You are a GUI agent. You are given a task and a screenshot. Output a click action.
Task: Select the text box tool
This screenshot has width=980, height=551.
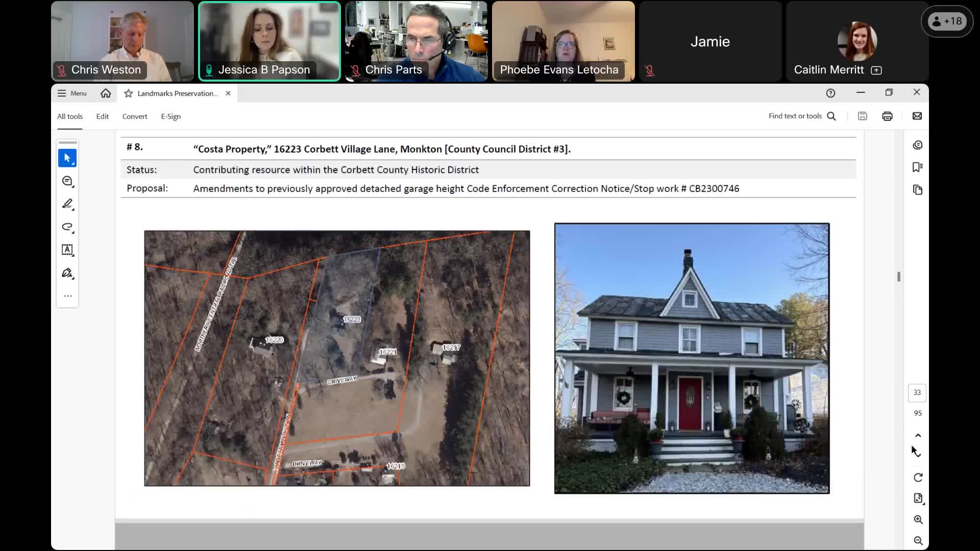pos(67,250)
